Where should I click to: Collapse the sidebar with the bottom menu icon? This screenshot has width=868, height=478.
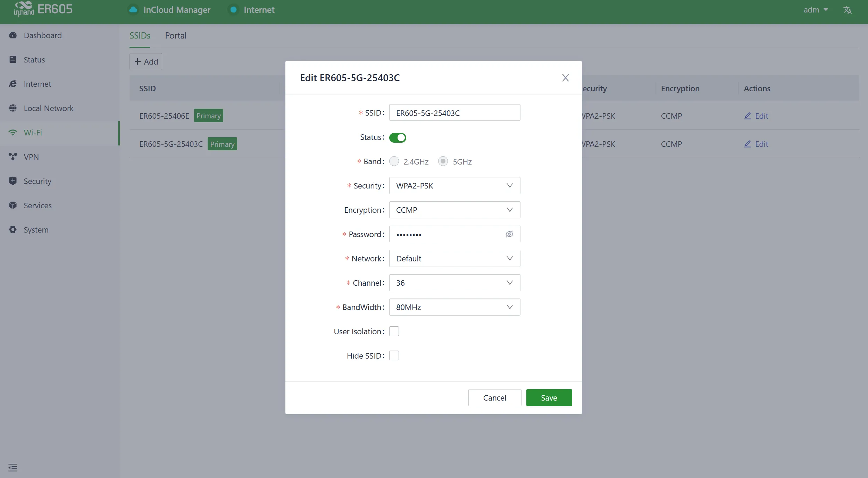tap(13, 468)
